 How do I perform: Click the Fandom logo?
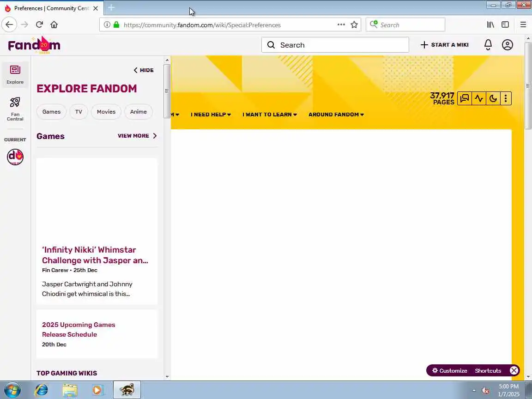34,45
